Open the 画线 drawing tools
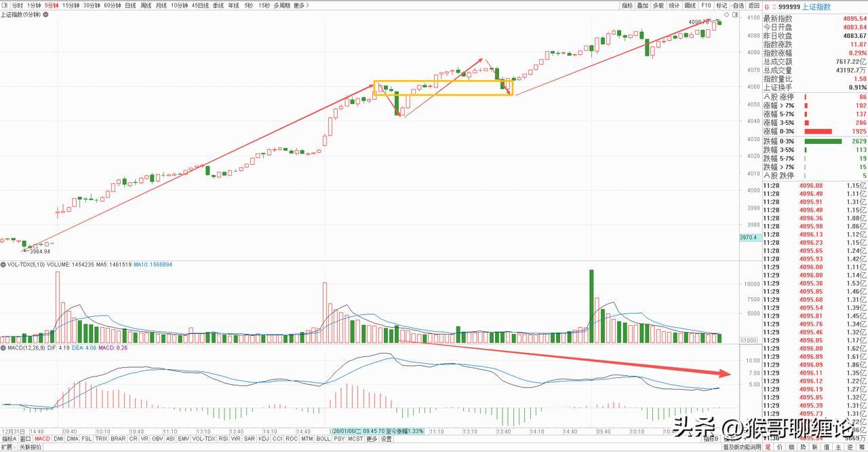This screenshot has width=868, height=452. click(x=690, y=5)
